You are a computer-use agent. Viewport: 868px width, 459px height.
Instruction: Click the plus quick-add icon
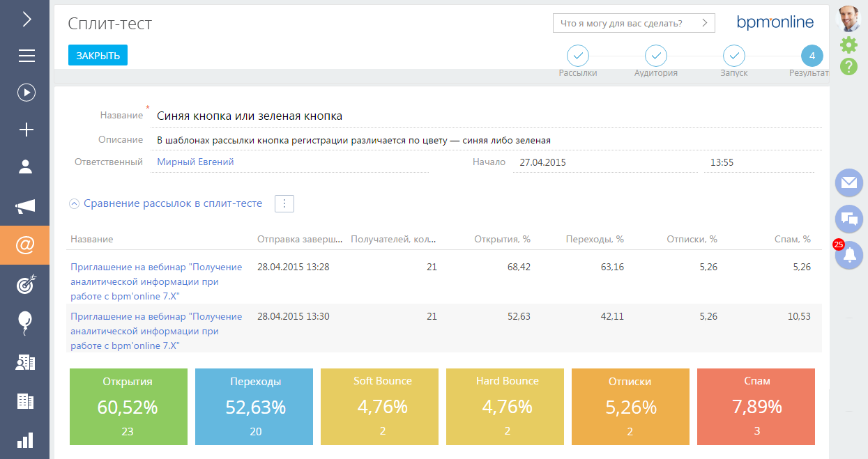(x=26, y=130)
